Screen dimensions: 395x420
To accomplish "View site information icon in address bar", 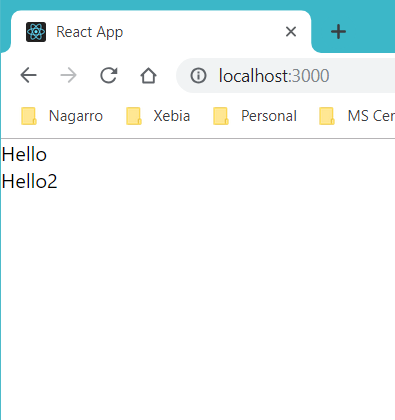I will point(198,76).
